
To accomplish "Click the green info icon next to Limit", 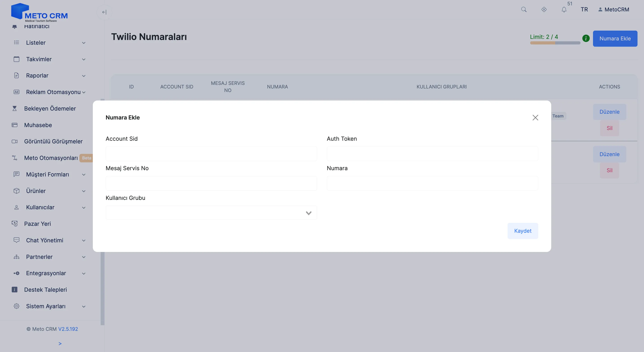I will [586, 38].
